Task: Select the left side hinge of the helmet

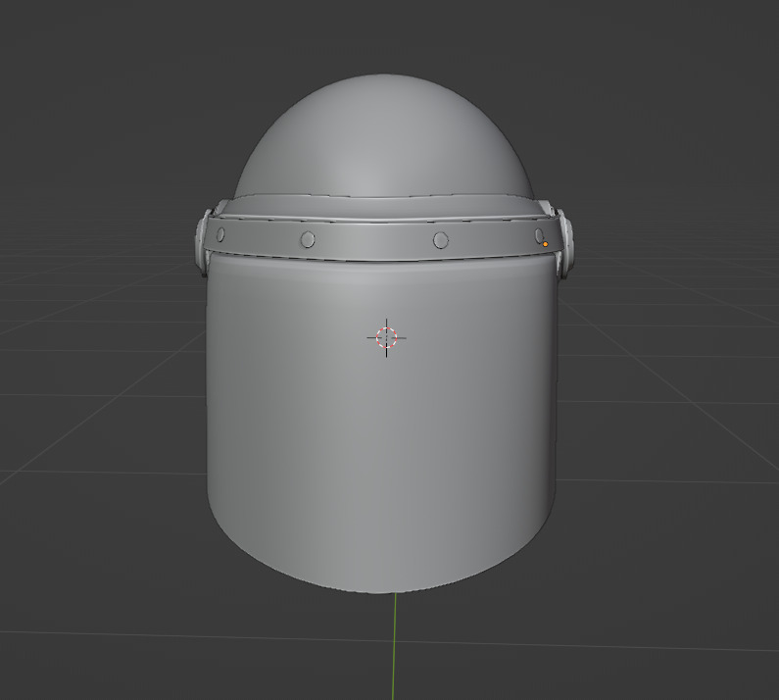Action: 202,243
